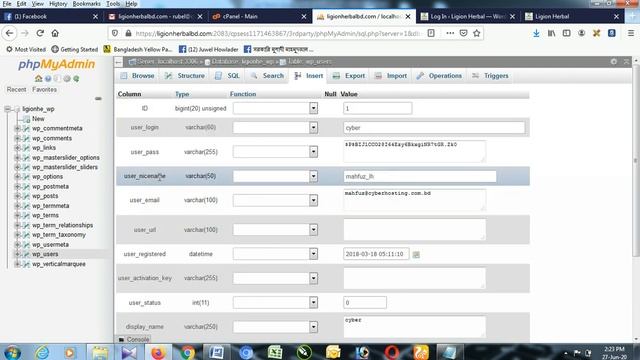640x360 pixels.
Task: Switch to the Search tab
Action: point(267,76)
